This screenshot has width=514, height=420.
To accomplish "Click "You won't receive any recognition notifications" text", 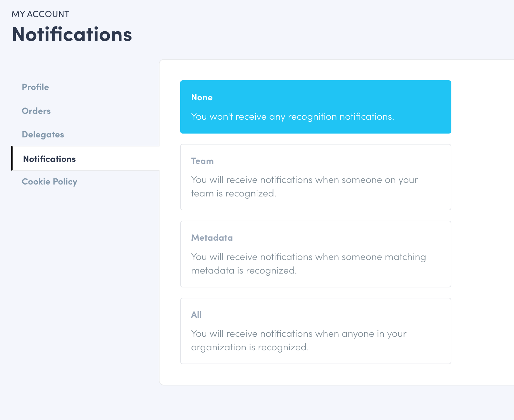I will point(292,116).
